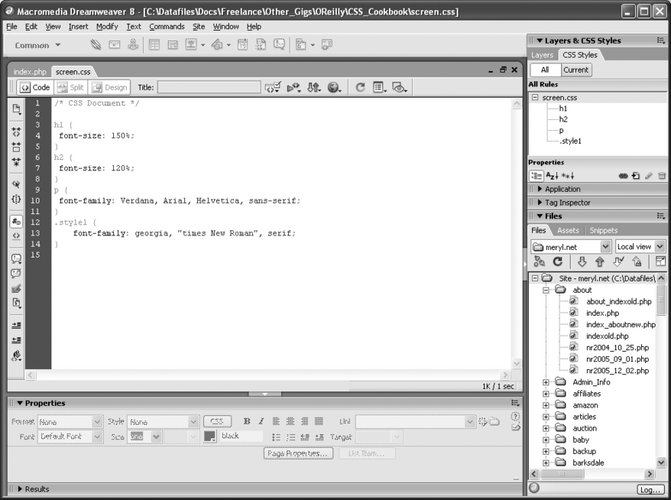
Task: Select Current mode in CSS Styles
Action: click(x=576, y=70)
